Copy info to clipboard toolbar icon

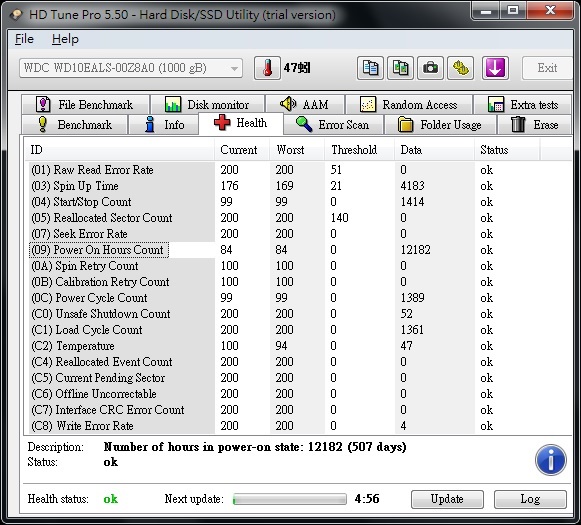click(370, 68)
